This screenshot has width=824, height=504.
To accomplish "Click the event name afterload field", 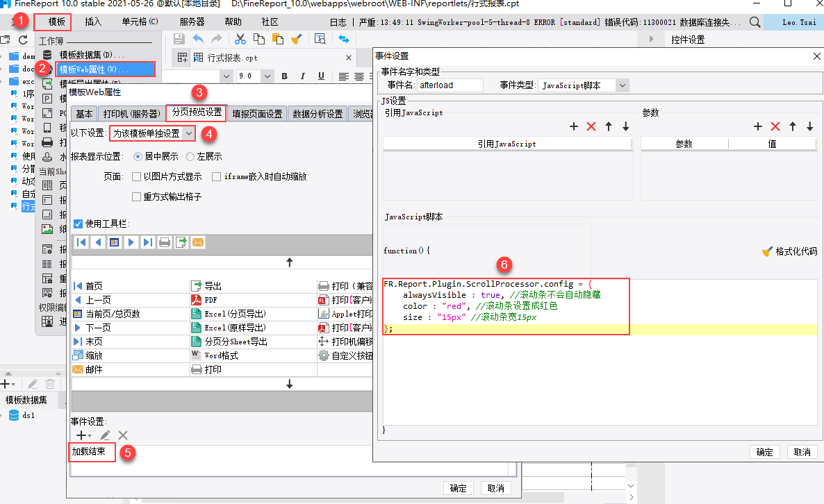I will [450, 85].
